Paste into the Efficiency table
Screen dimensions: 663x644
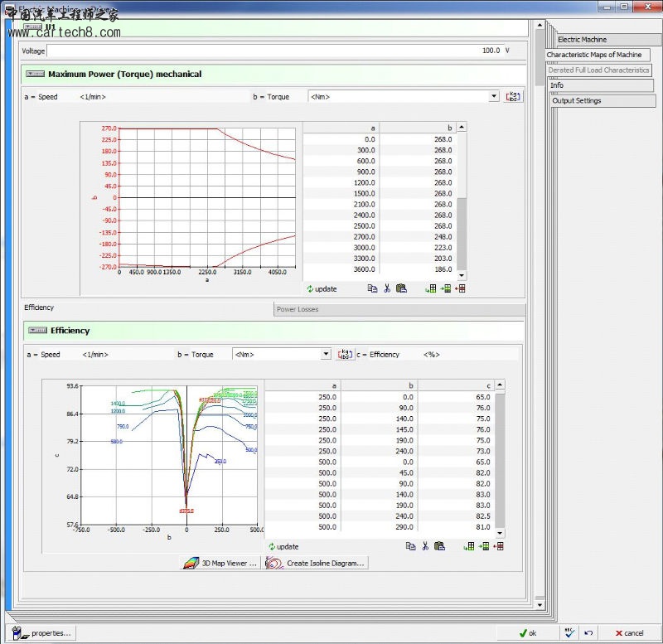[440, 546]
